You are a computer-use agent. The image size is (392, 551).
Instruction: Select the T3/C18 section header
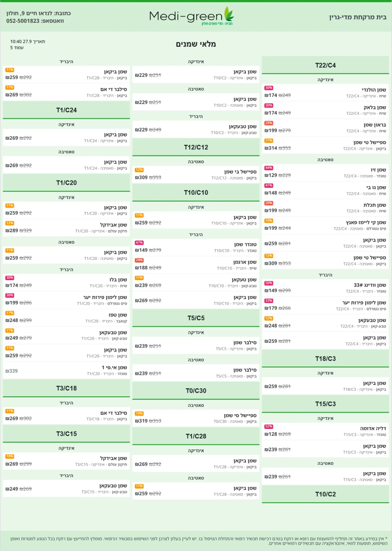pyautogui.click(x=66, y=388)
